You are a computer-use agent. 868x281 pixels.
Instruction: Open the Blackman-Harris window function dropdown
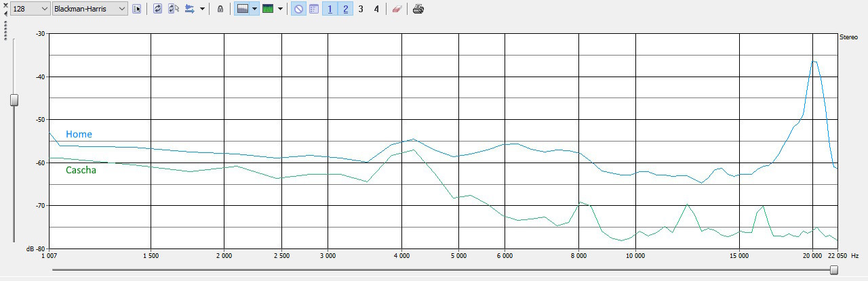[90, 9]
